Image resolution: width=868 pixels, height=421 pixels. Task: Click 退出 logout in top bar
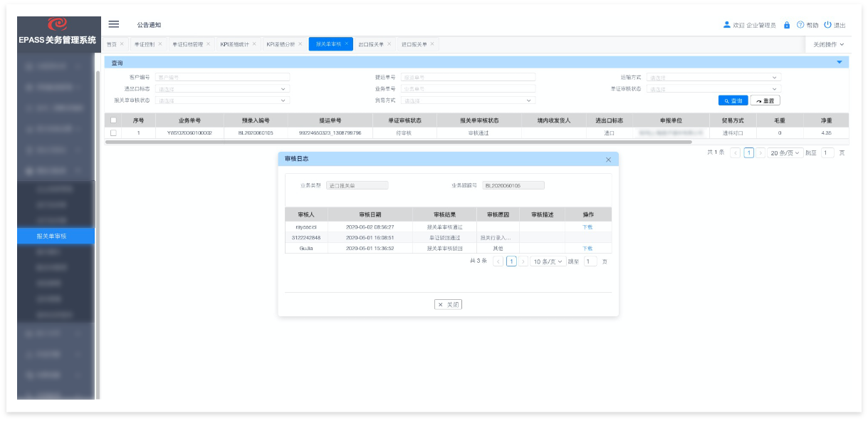(835, 25)
